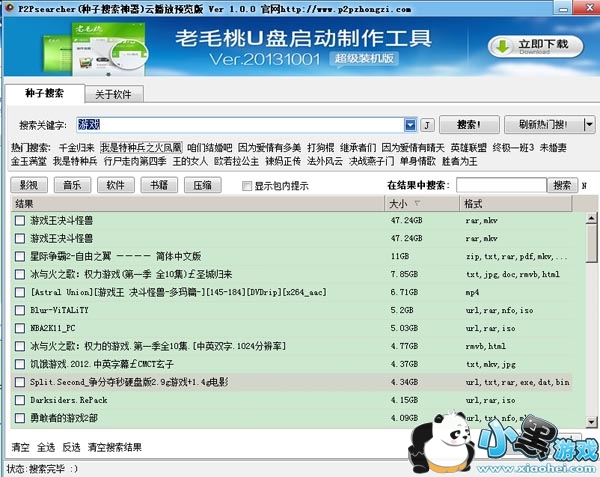Click the small J button beside keyword box
The image size is (600, 477).
[427, 125]
